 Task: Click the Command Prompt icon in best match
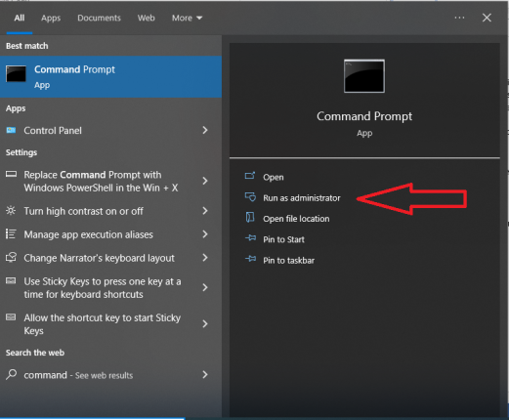[x=16, y=74]
